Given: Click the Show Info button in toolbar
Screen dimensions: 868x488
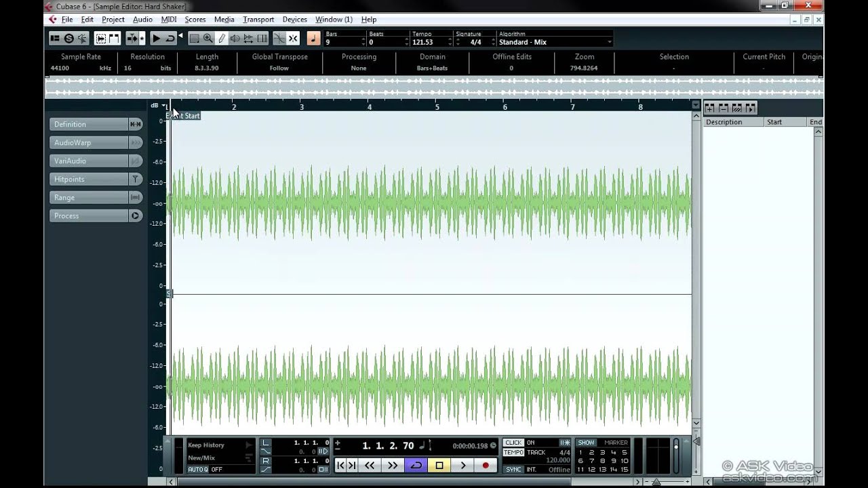Looking at the screenshot, I should coord(55,39).
